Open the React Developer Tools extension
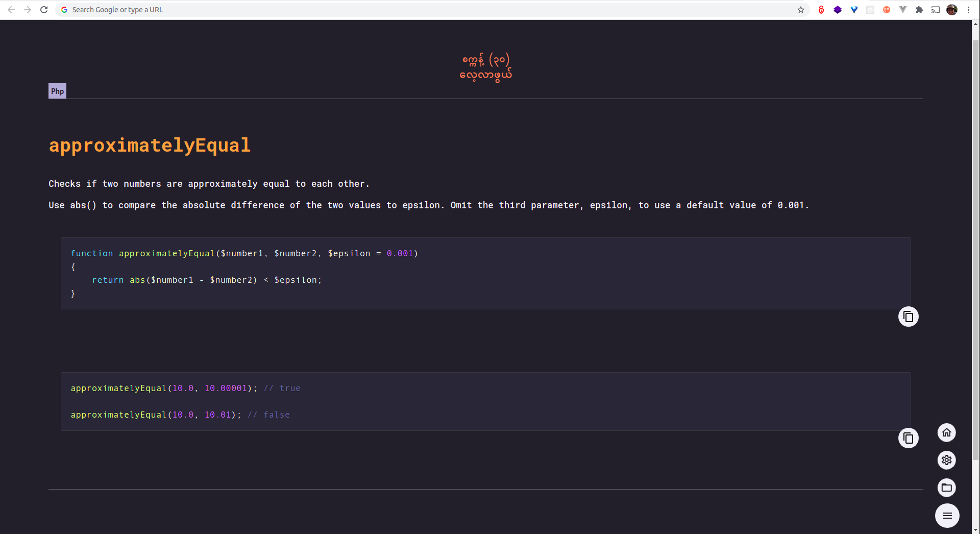 click(x=870, y=10)
